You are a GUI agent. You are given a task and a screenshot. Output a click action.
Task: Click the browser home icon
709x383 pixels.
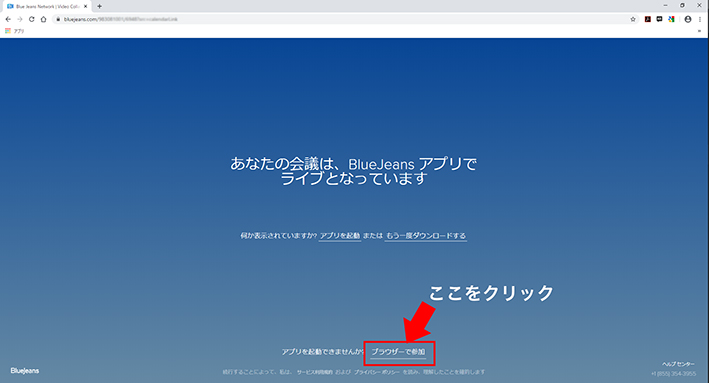(43, 19)
